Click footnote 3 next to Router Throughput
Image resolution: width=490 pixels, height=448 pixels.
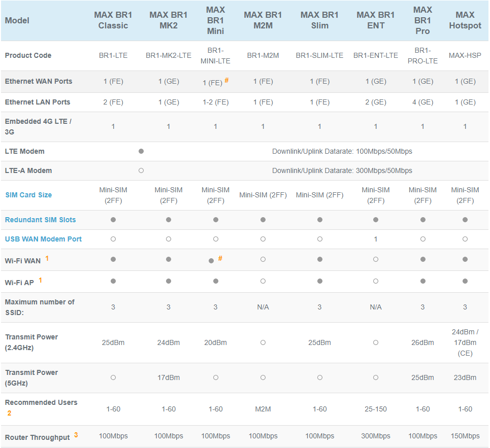pyautogui.click(x=76, y=435)
